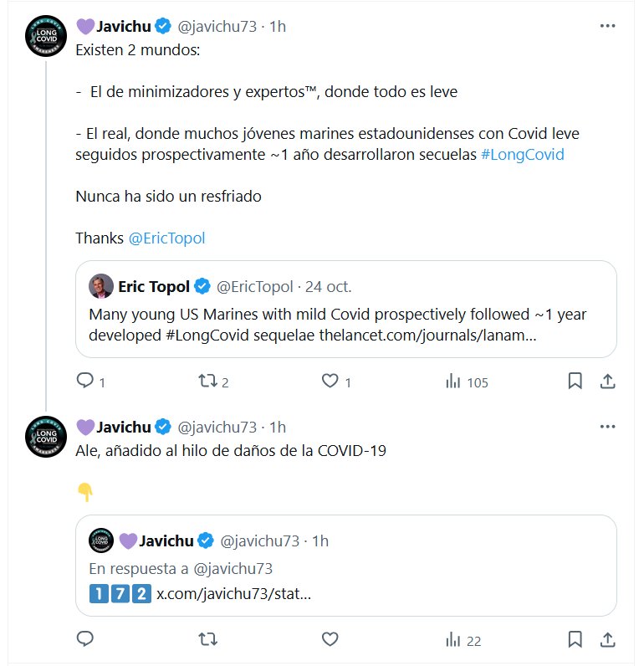Open more options for second tweet

608,427
